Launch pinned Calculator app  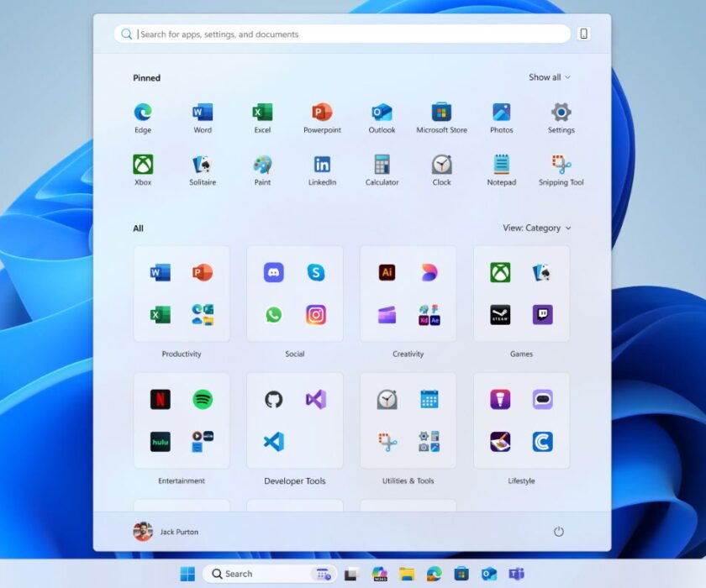[x=382, y=165]
